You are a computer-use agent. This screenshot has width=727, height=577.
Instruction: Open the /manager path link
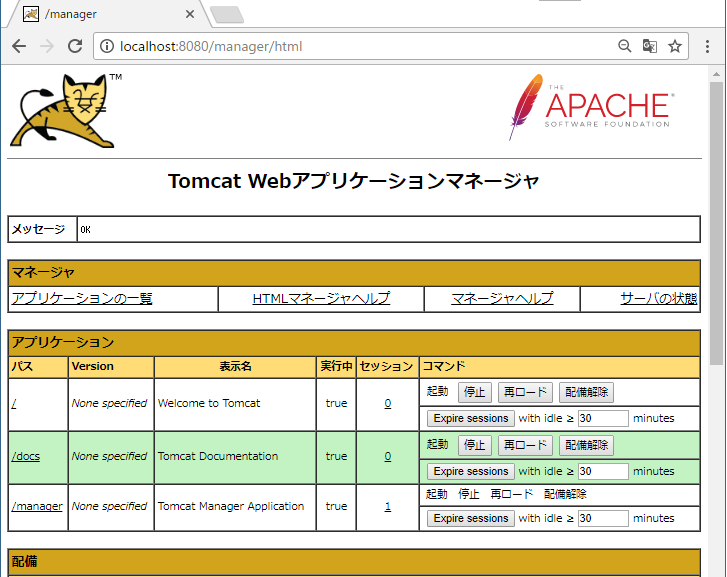[x=37, y=506]
